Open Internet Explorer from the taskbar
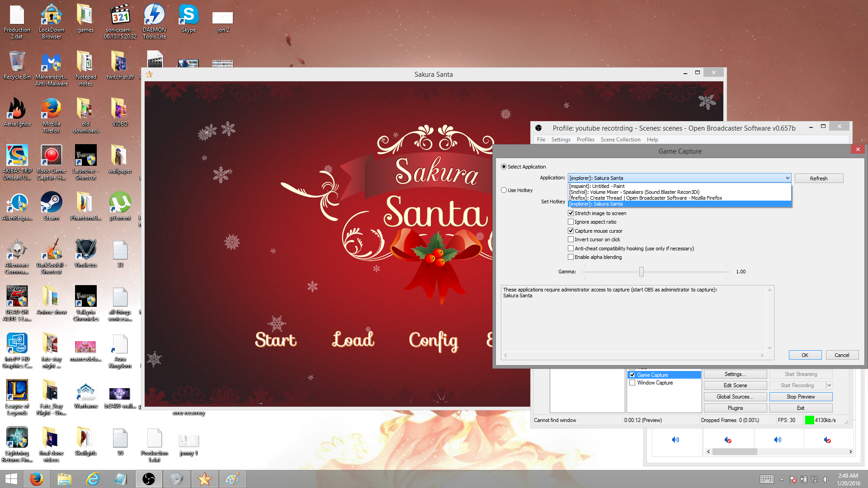Viewport: 868px width, 488px height. click(93, 479)
